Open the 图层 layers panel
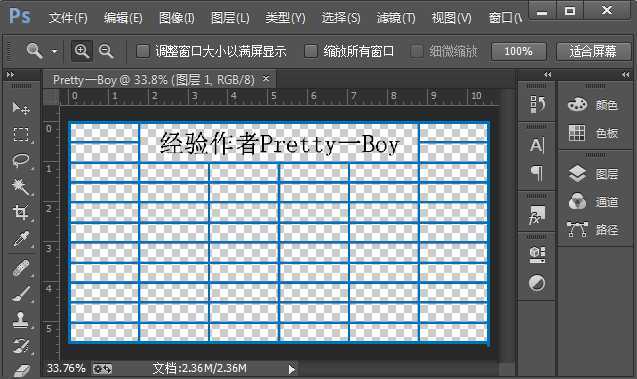 [x=594, y=174]
